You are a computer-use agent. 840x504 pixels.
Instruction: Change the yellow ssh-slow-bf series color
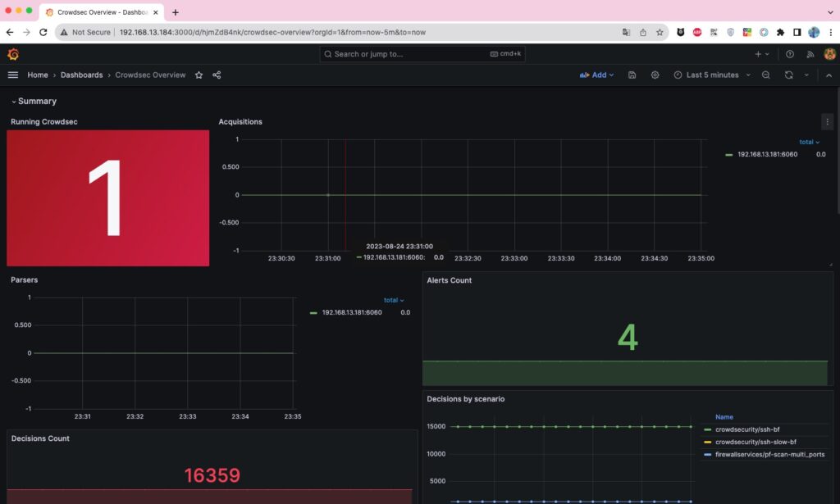[708, 442]
